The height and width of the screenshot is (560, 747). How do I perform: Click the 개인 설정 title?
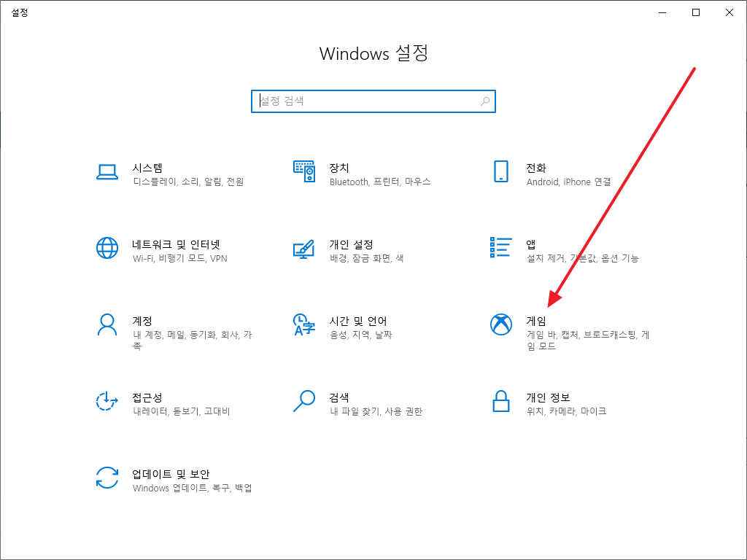[351, 244]
